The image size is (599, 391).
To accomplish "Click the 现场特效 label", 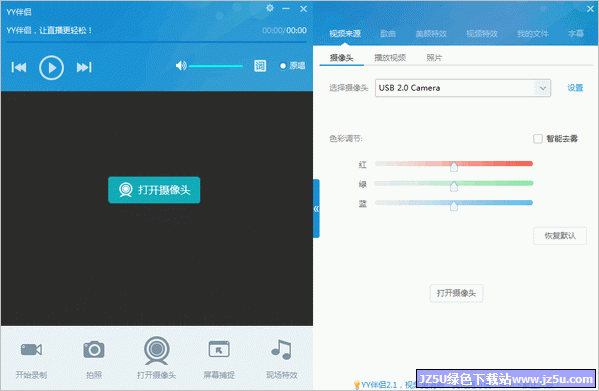I will 282,375.
